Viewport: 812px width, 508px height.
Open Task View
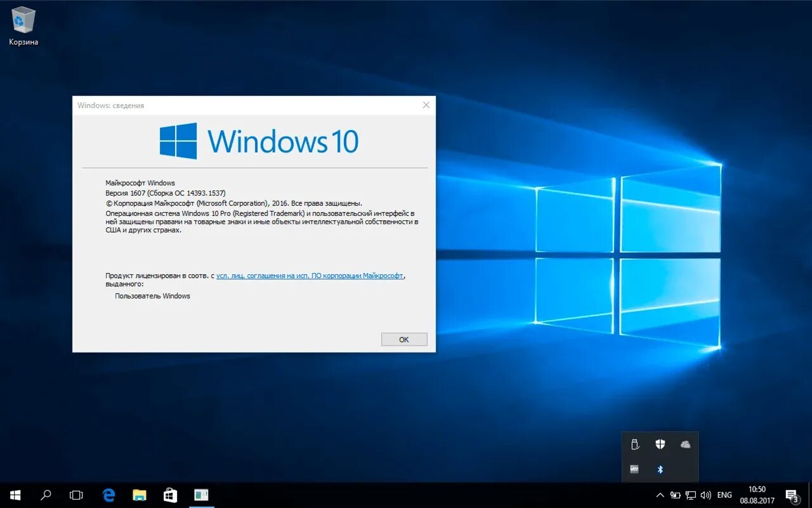click(76, 495)
